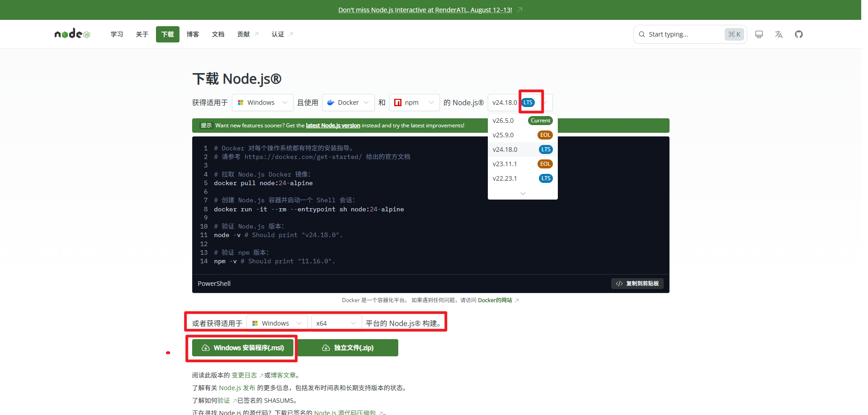868x415 pixels.
Task: Click the code line docker pull node:24-alpine
Action: (x=264, y=183)
